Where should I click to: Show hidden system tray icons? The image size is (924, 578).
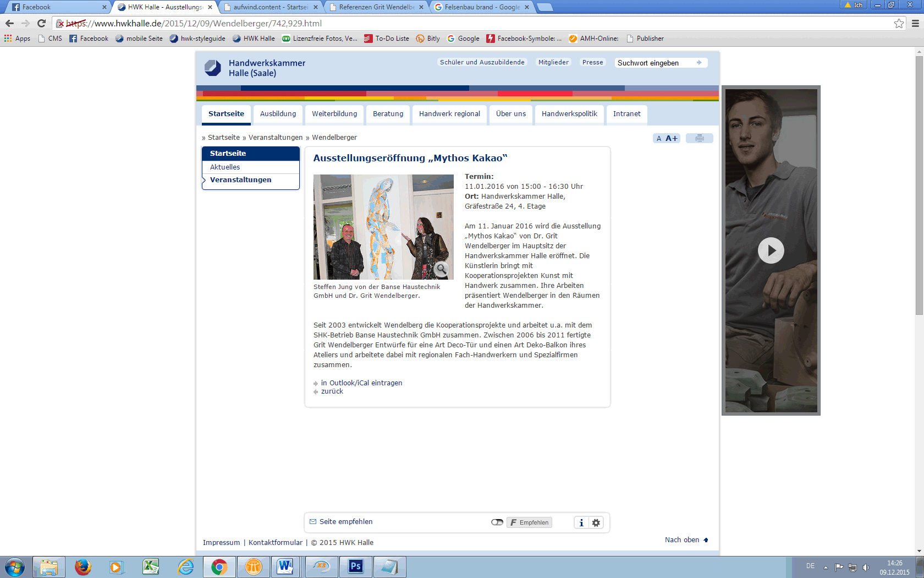point(826,567)
